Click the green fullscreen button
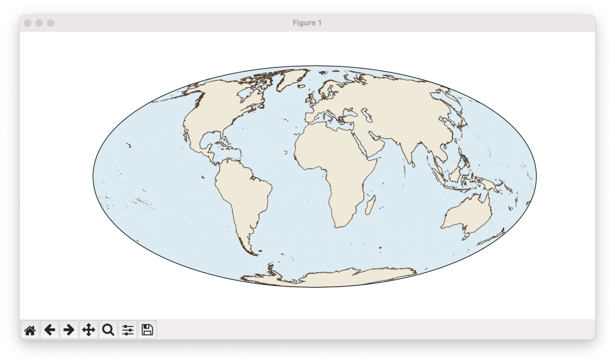This screenshot has width=615, height=364. 50,23
